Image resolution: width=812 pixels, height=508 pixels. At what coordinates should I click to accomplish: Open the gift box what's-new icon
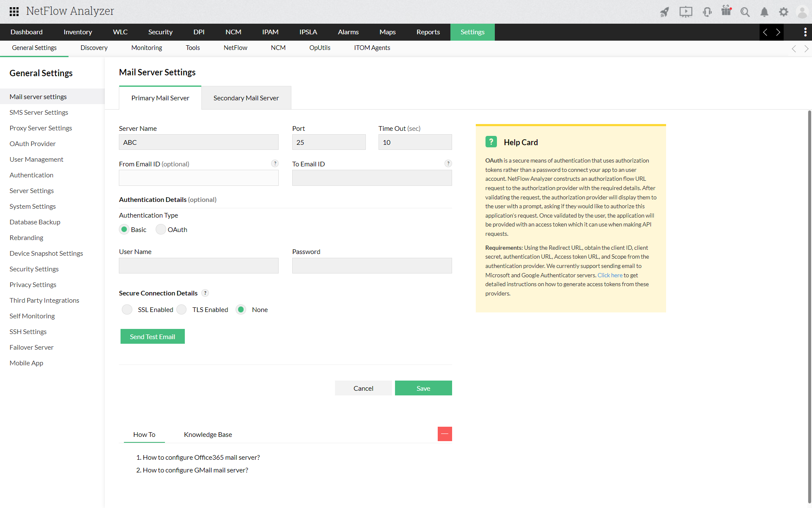[x=726, y=11]
